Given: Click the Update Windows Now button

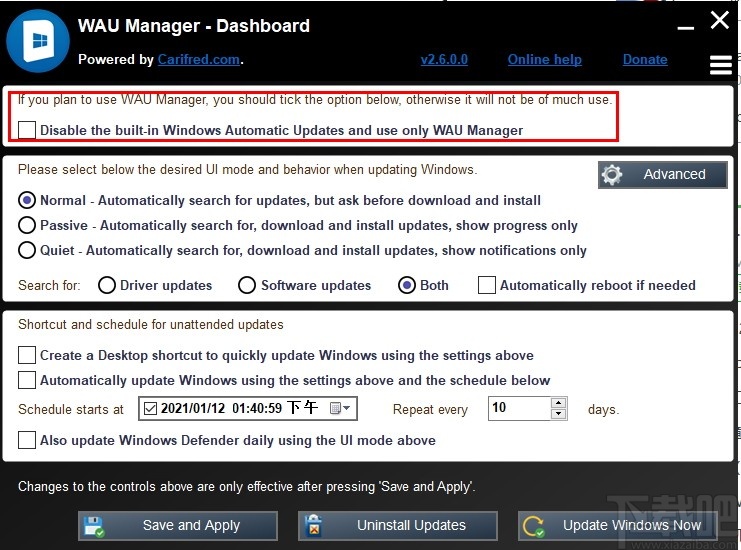Looking at the screenshot, I should click(x=618, y=525).
